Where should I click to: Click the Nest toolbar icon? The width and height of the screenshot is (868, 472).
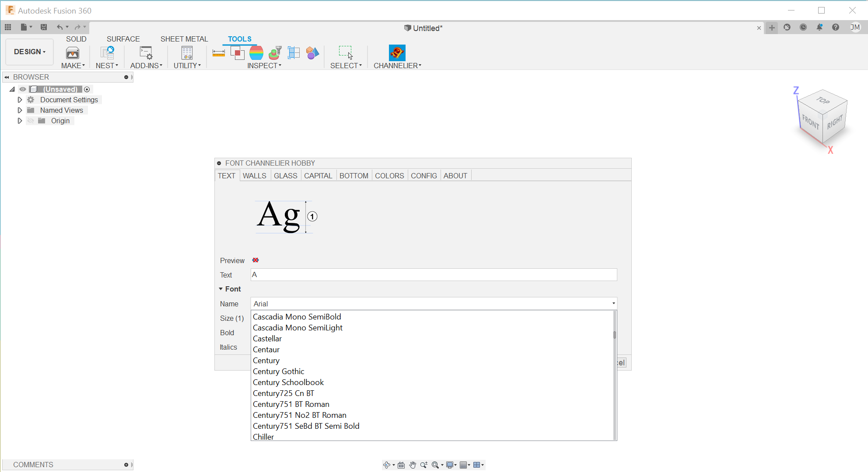pyautogui.click(x=107, y=53)
